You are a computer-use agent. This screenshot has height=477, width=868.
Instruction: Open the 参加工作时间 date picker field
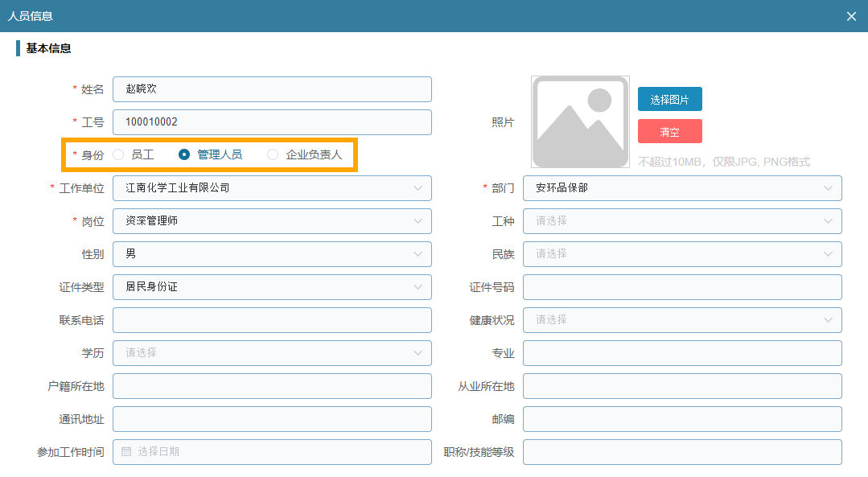click(272, 452)
